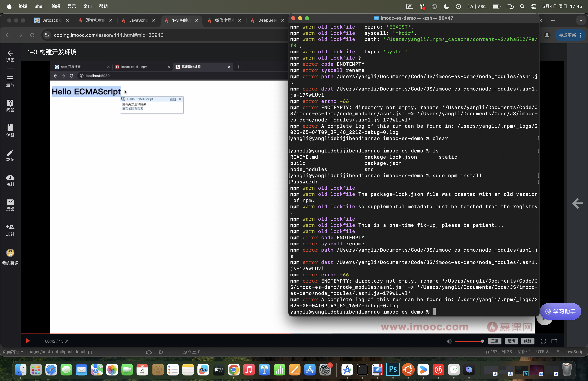Click the 返回 back arrow in sidebar
588x381 pixels.
[10, 56]
